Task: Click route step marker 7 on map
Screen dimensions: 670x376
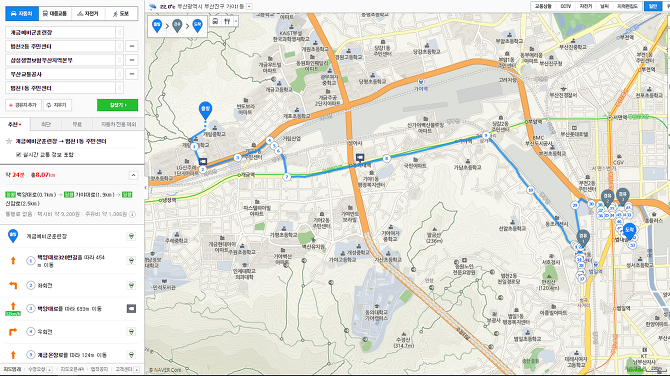Action: 286,176
